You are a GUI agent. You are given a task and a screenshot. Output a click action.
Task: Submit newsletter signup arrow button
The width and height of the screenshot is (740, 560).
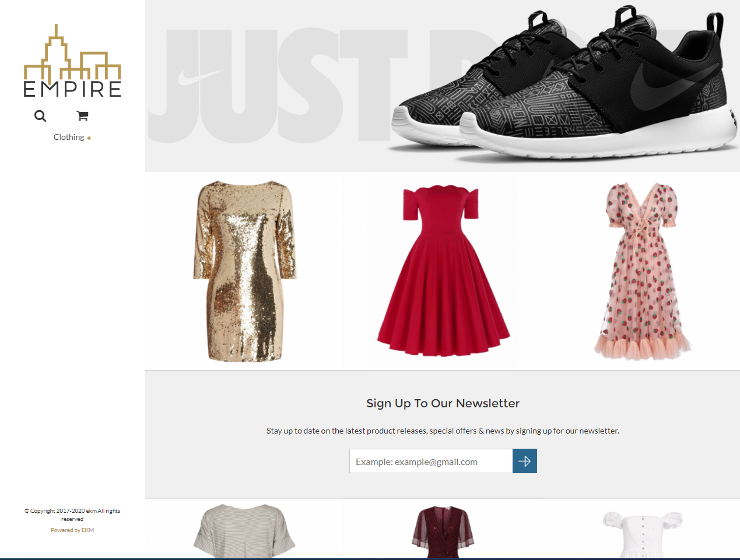(x=525, y=461)
